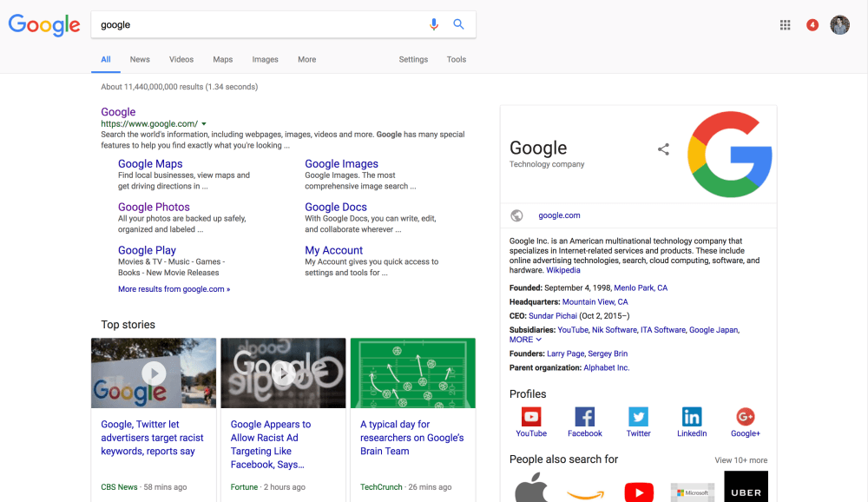868x502 pixels.
Task: Open the Google Images sitelink
Action: click(341, 164)
